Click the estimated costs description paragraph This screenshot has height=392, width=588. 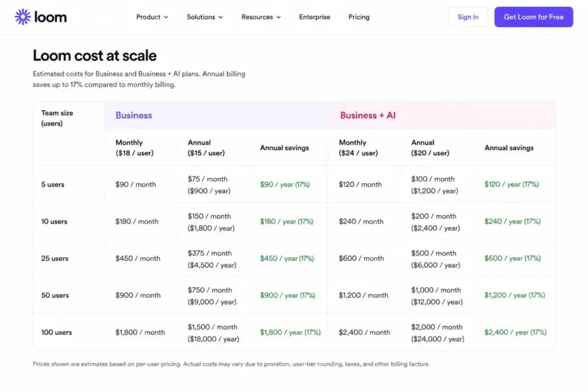(x=139, y=79)
